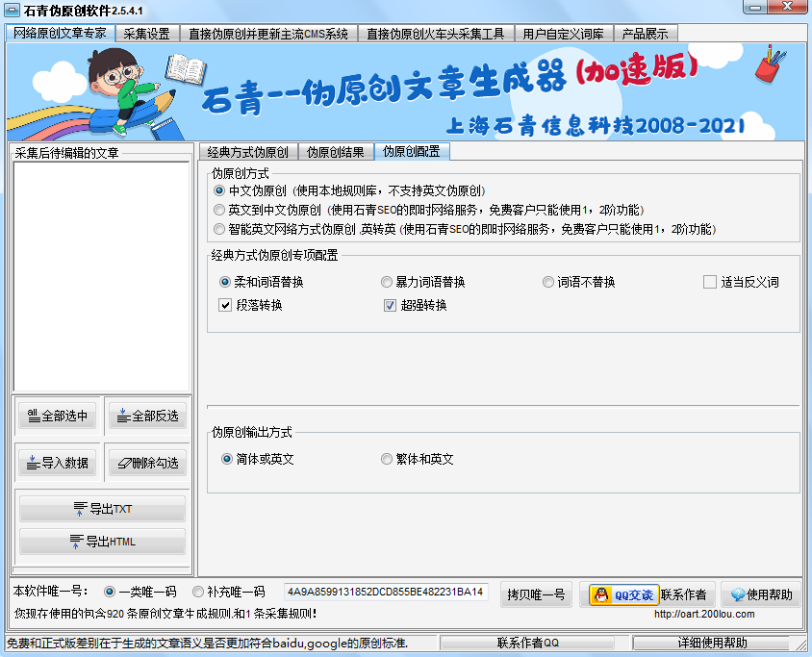Click the 全部选中 select-all button
This screenshot has height=657, width=812.
(x=57, y=416)
